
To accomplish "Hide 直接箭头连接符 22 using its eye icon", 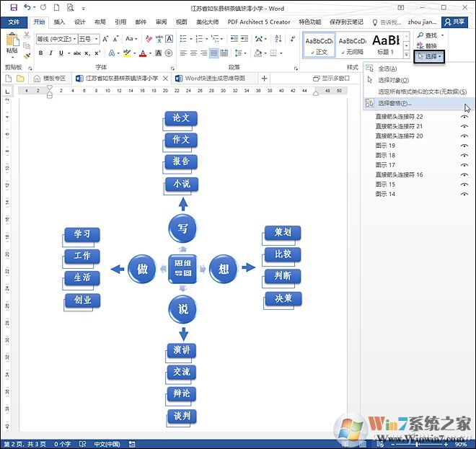I will pos(464,116).
